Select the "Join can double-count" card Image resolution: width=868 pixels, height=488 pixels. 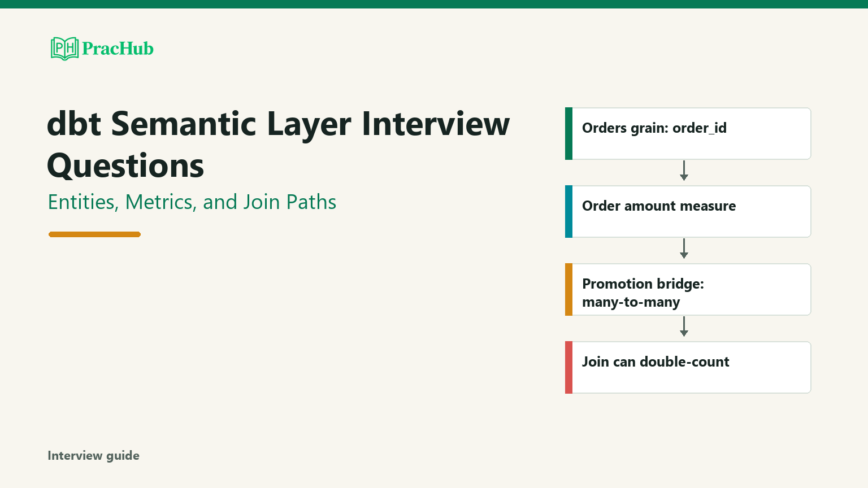point(688,368)
